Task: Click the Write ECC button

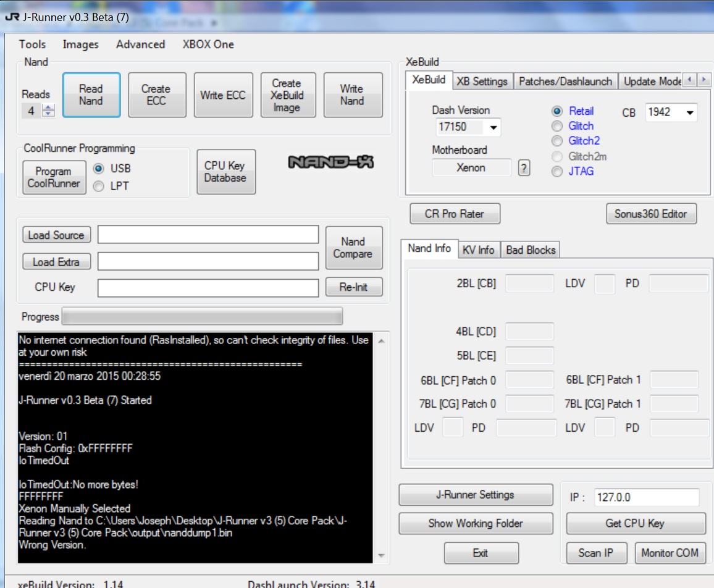Action: [x=223, y=94]
